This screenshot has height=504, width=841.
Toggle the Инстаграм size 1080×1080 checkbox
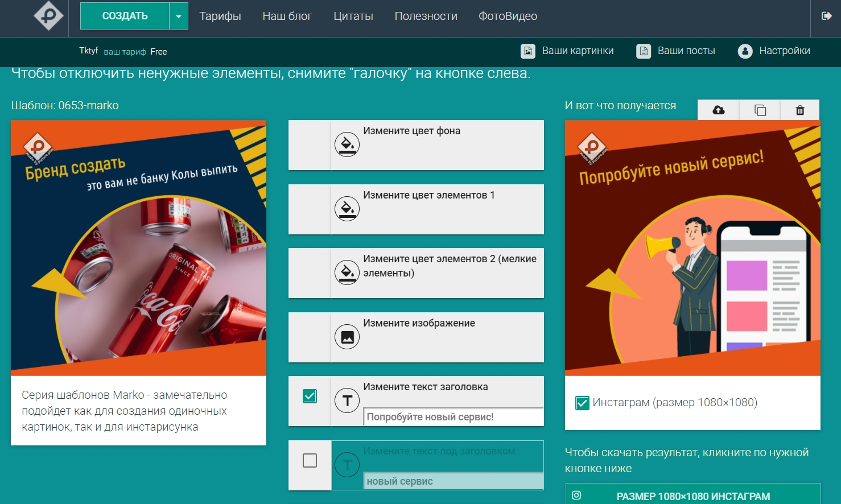coord(582,403)
